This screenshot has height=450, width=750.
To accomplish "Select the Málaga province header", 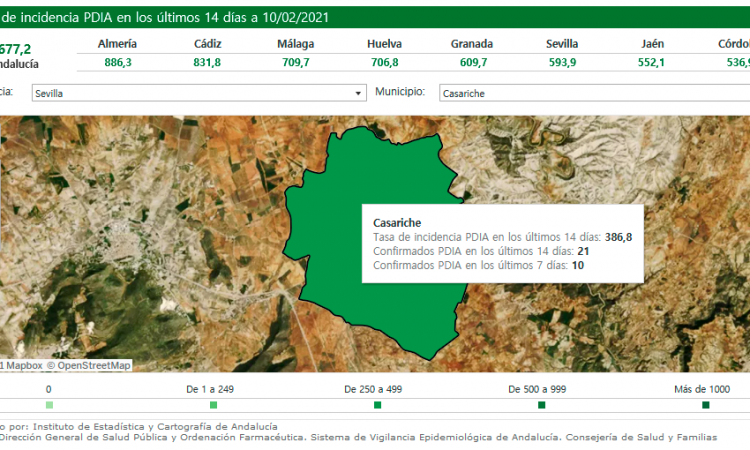I will (x=295, y=44).
